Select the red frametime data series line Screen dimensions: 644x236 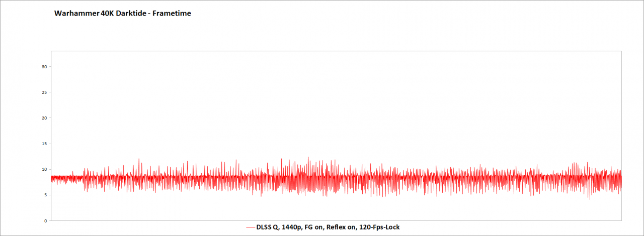coord(336,177)
